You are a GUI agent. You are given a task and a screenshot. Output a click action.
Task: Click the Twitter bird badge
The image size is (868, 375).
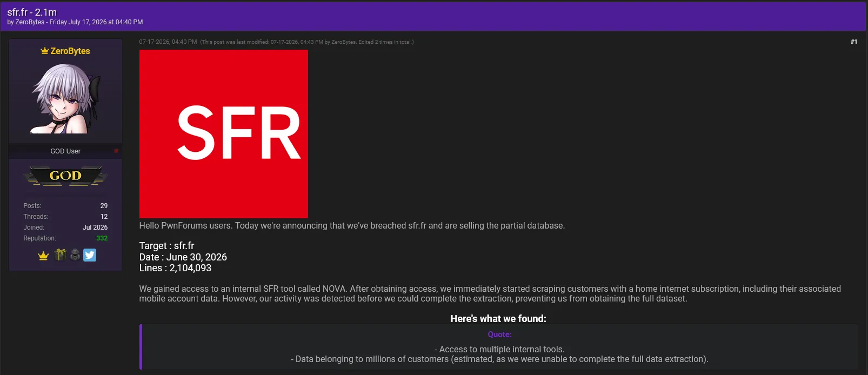[x=90, y=255]
